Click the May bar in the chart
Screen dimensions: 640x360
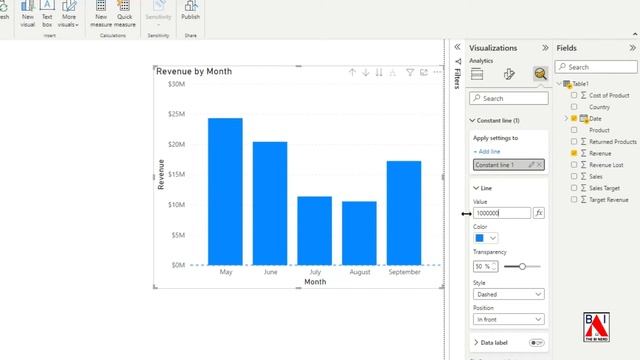225,191
